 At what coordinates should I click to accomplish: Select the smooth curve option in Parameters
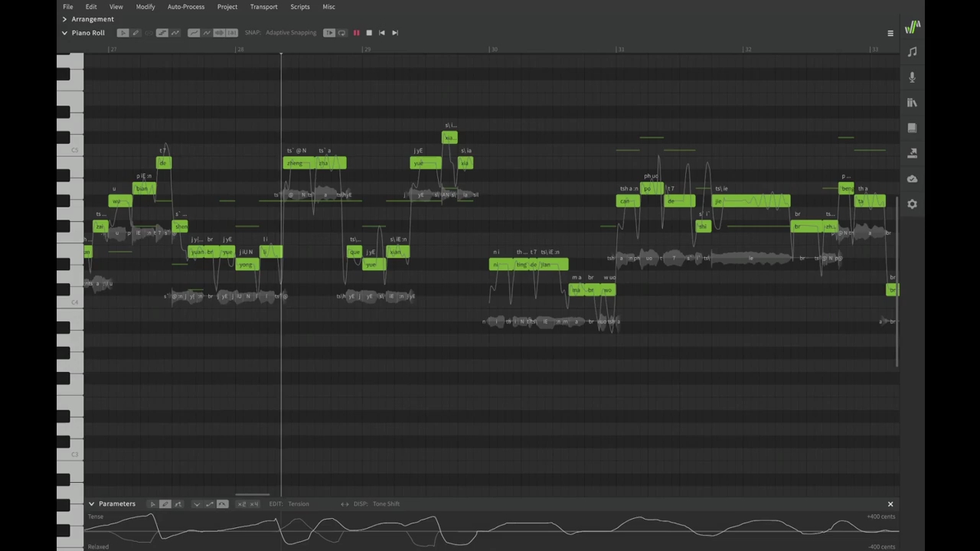(x=222, y=504)
